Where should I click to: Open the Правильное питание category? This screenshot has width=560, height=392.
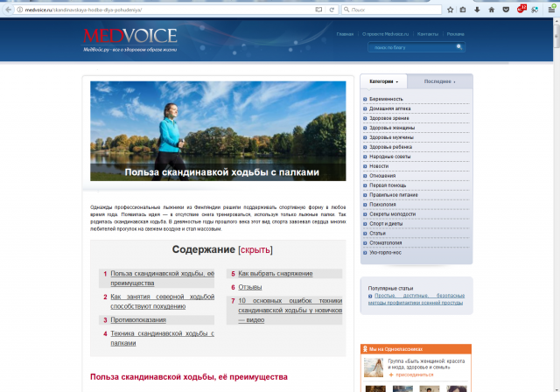click(393, 195)
